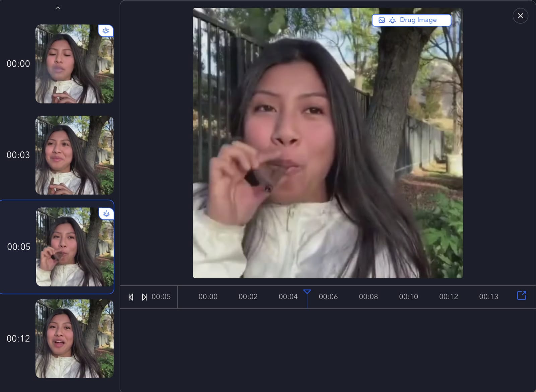Seek to 00:08 on the timeline

[368, 297]
